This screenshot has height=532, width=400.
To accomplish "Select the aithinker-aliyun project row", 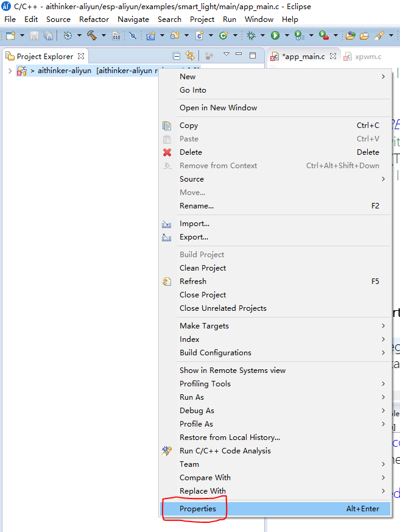I will coord(108,71).
